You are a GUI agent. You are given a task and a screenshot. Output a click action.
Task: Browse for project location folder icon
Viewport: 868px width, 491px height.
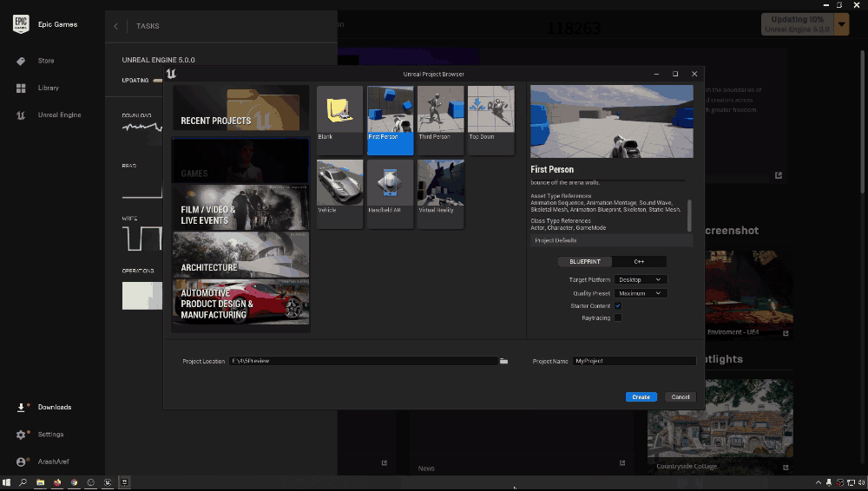(x=503, y=361)
